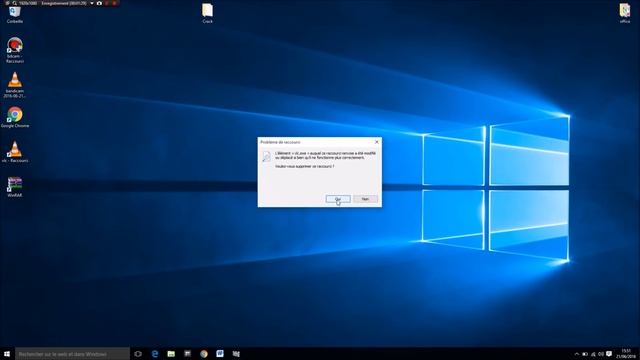Open Word from the taskbar
Image resolution: width=640 pixels, height=360 pixels.
tap(220, 353)
